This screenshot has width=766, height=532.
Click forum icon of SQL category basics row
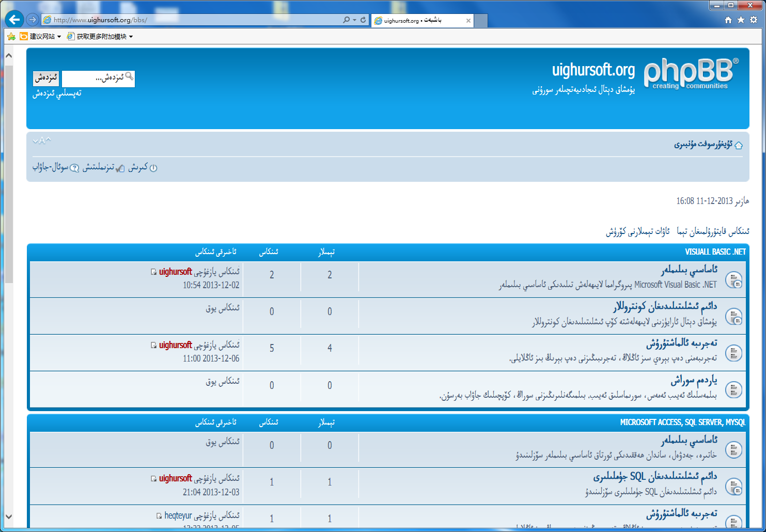tap(733, 450)
